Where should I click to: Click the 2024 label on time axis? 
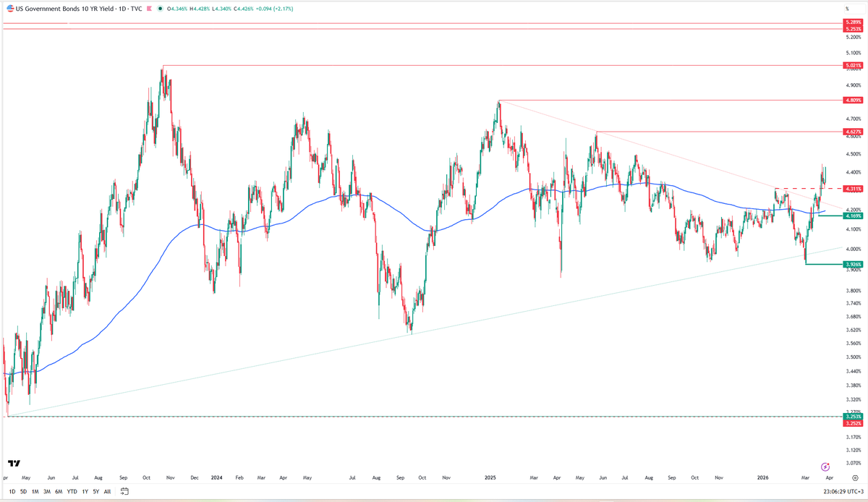click(217, 478)
